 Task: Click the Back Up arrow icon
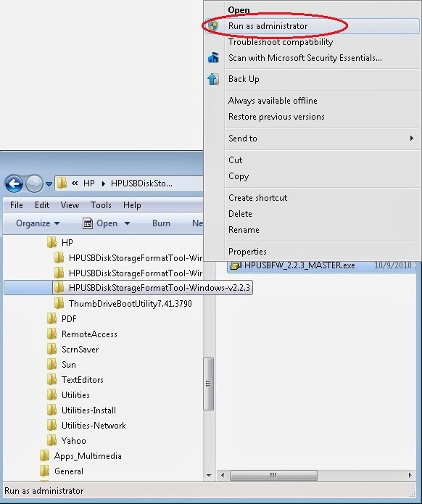(x=213, y=79)
